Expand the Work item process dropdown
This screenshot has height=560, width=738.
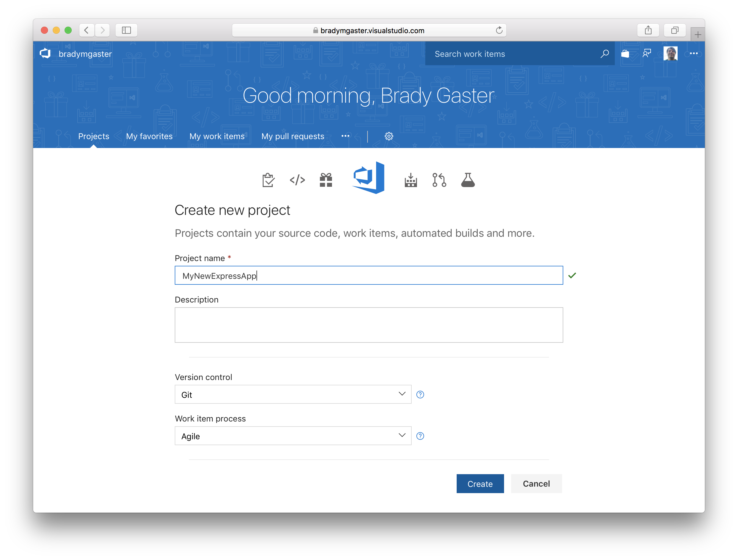(x=402, y=436)
